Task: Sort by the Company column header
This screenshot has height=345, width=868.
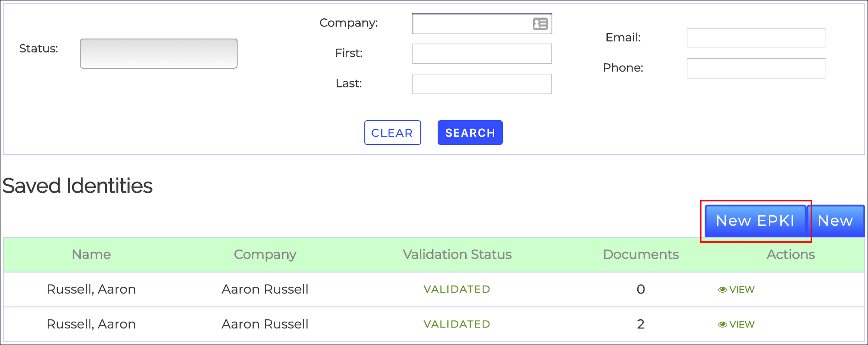Action: (x=265, y=255)
